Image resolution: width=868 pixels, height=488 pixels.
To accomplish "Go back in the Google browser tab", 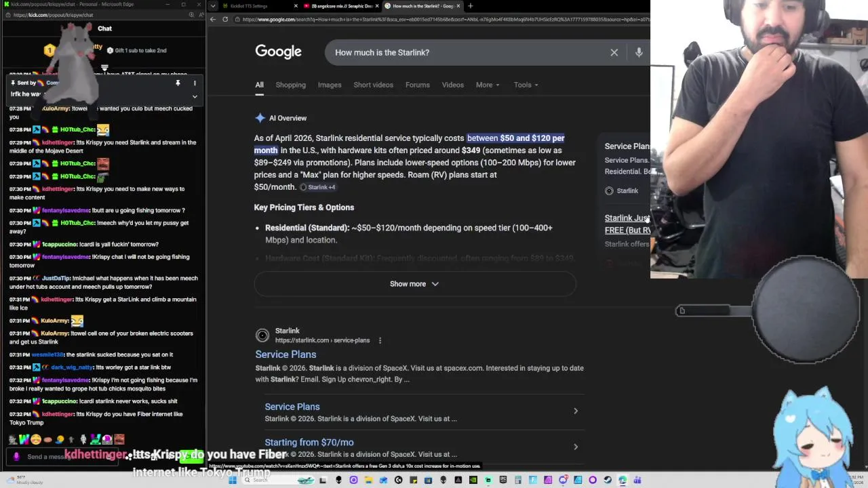I will (213, 19).
